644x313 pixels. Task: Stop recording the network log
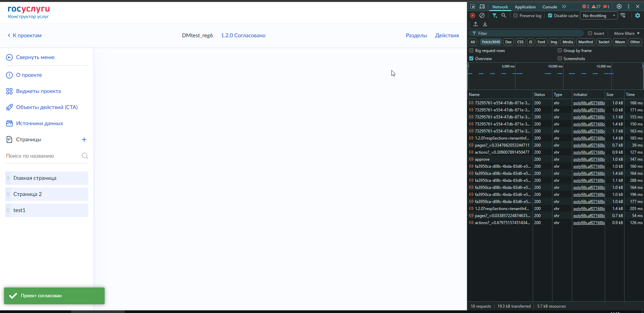[473, 15]
